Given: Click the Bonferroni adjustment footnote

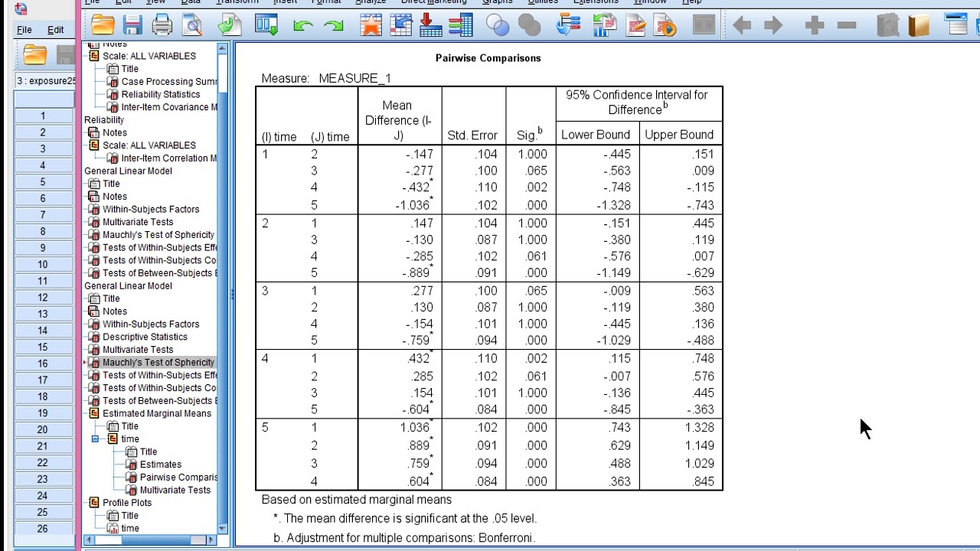Looking at the screenshot, I should tap(403, 537).
